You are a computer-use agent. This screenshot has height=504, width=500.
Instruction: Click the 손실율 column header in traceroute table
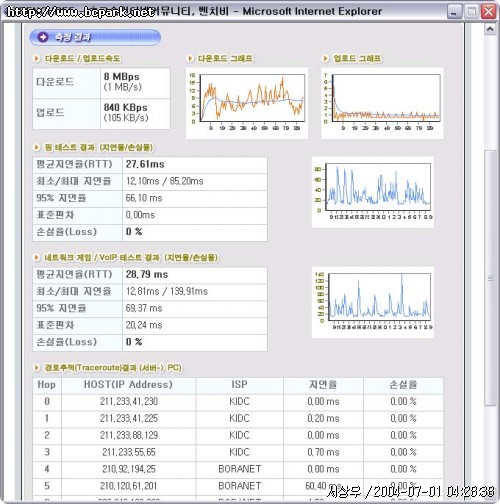coord(403,385)
